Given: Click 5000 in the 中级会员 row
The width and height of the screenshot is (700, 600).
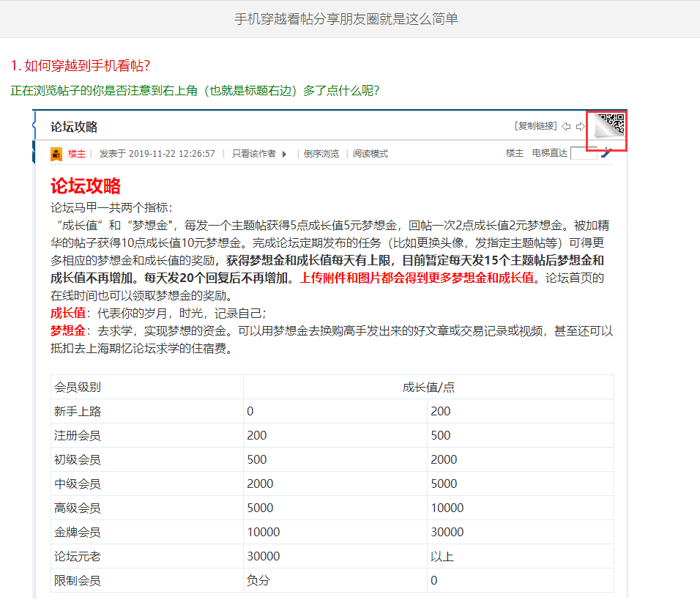Looking at the screenshot, I should (x=444, y=484).
